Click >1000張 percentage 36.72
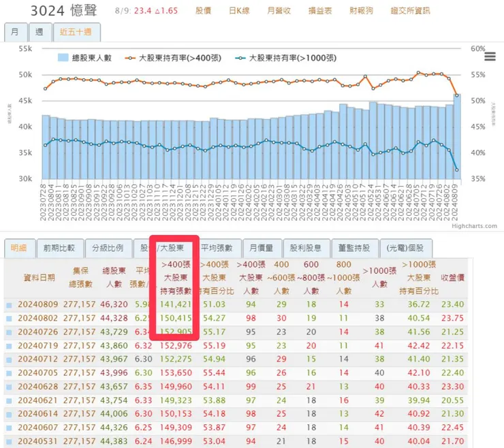The image size is (504, 448). [419, 304]
